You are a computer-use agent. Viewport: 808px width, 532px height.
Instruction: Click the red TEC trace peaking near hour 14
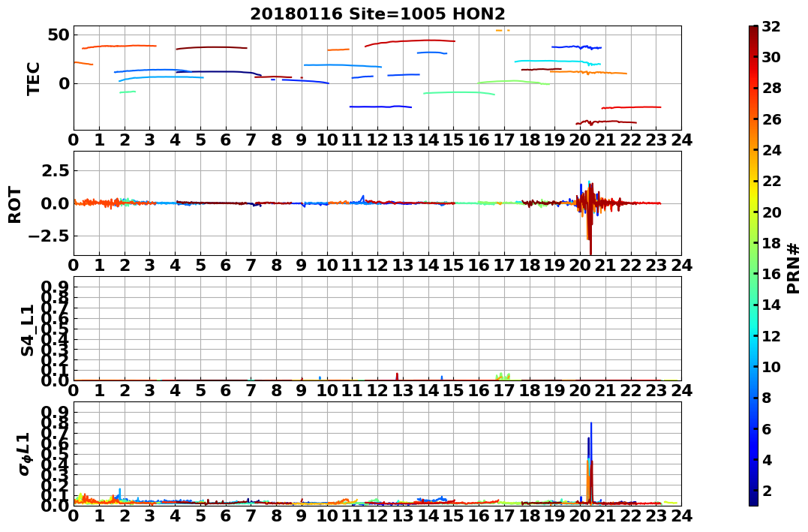pos(410,42)
